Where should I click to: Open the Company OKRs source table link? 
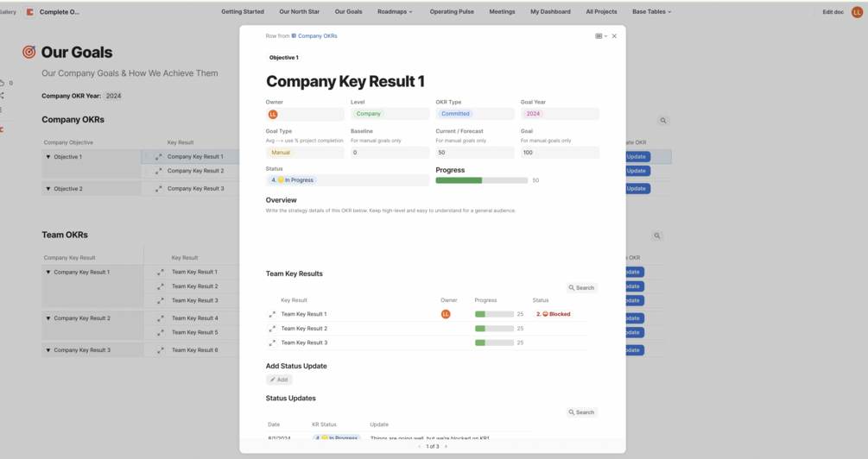[314, 36]
